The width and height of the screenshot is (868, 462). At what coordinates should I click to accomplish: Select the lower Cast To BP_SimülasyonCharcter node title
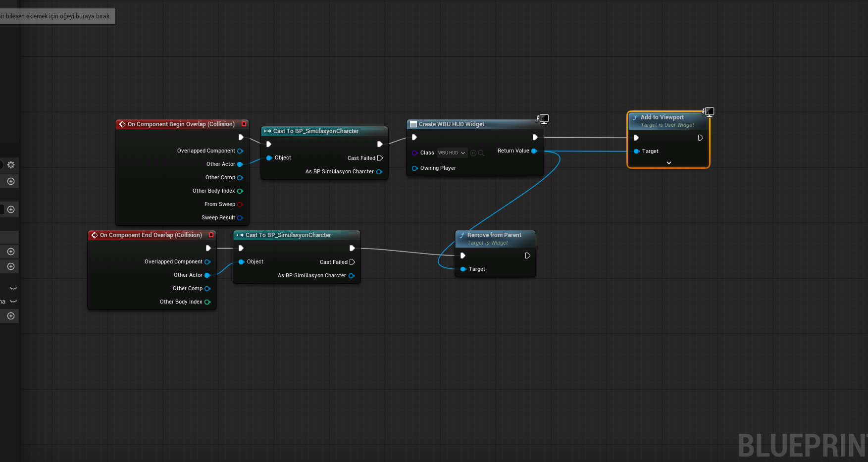(288, 235)
